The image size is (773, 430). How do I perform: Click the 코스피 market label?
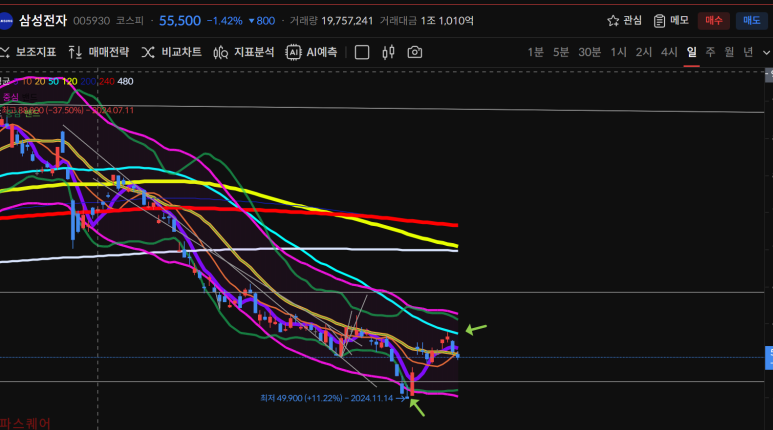[x=130, y=21]
